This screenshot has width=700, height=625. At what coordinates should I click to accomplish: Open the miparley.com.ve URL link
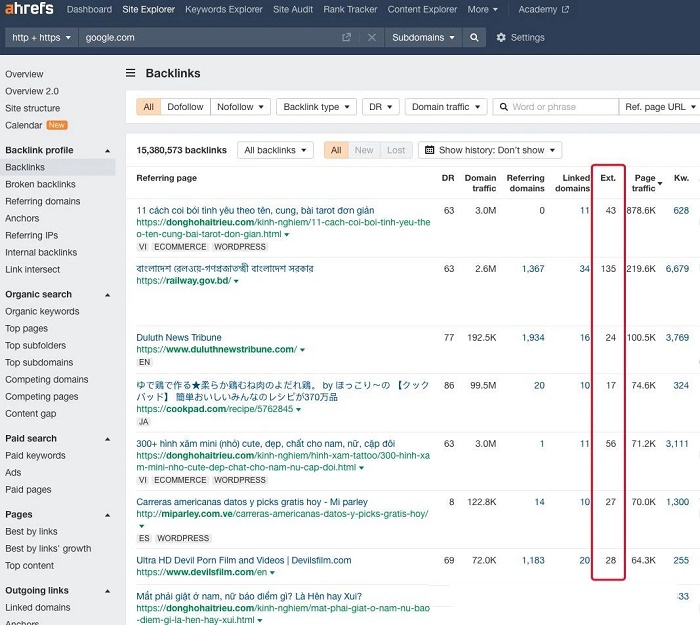pyautogui.click(x=282, y=514)
